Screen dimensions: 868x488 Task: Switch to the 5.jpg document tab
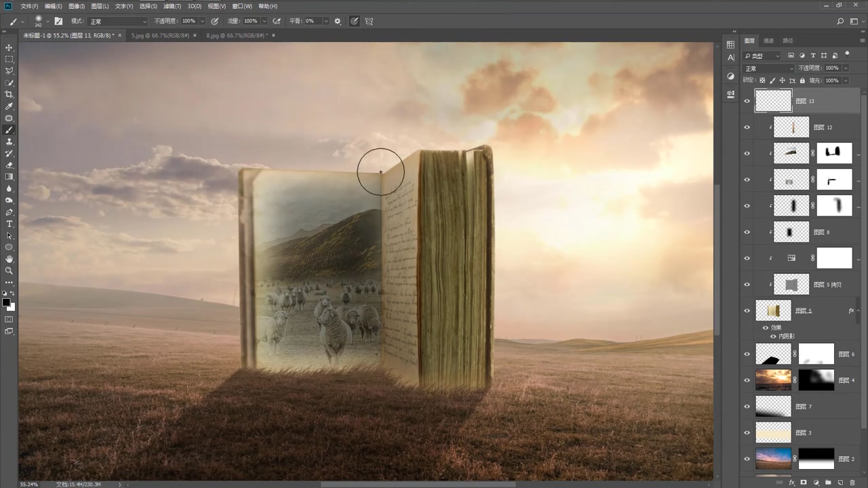160,35
